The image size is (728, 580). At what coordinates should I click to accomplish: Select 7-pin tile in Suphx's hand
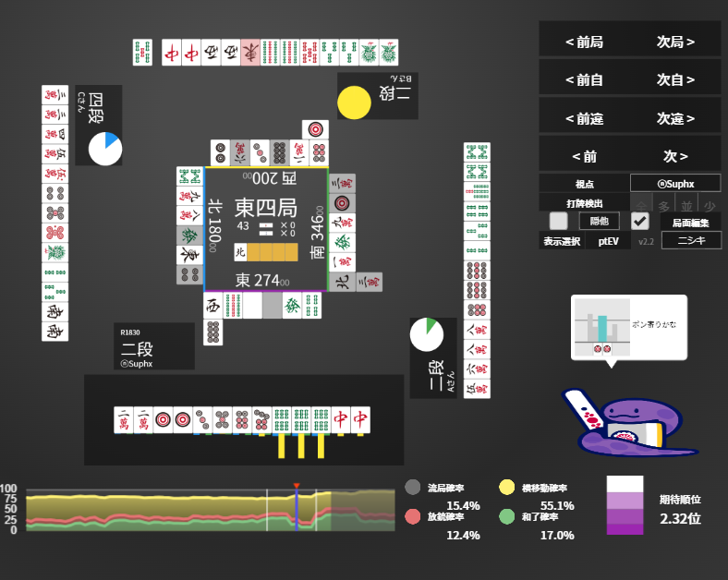pos(261,420)
